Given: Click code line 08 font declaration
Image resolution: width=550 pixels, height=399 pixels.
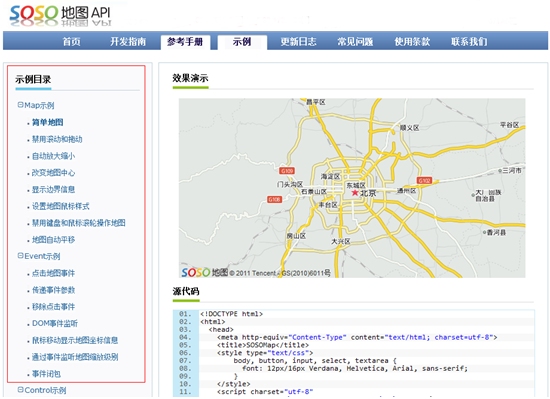Looking at the screenshot, I should pyautogui.click(x=355, y=368).
